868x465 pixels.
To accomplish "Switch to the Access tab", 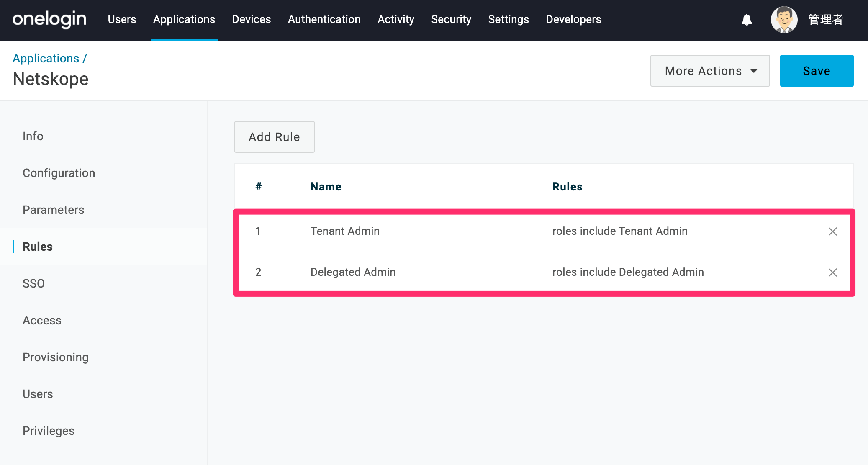I will pos(42,320).
